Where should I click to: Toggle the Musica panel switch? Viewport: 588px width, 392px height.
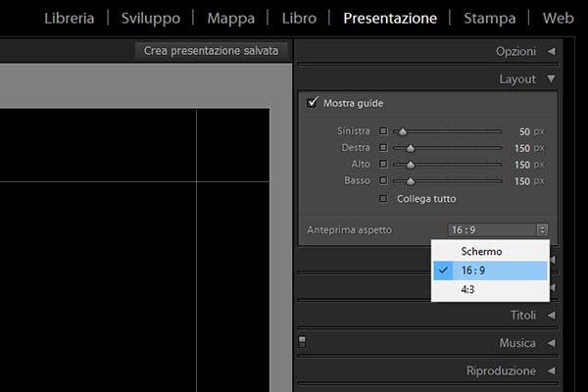point(302,342)
